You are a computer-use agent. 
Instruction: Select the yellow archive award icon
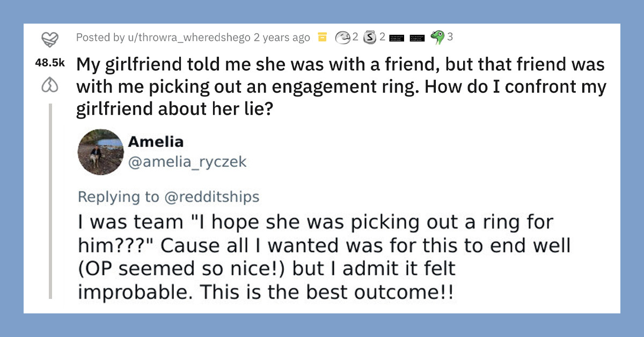[322, 38]
